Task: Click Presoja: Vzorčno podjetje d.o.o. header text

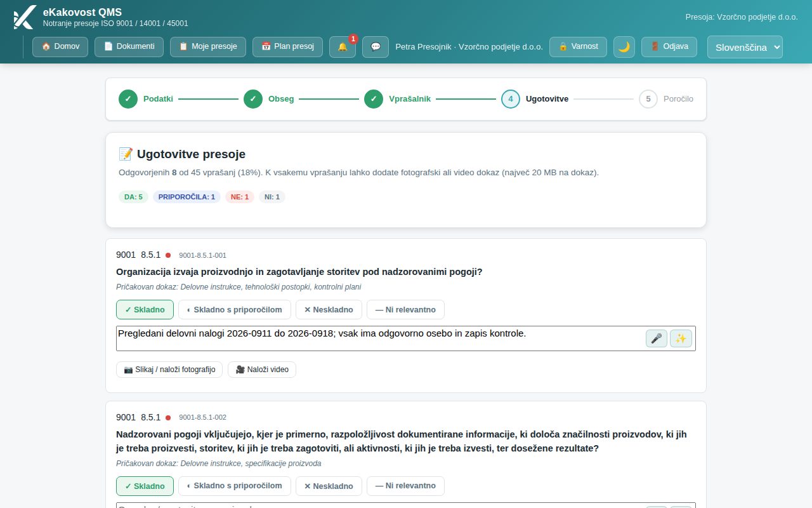Action: tap(742, 17)
